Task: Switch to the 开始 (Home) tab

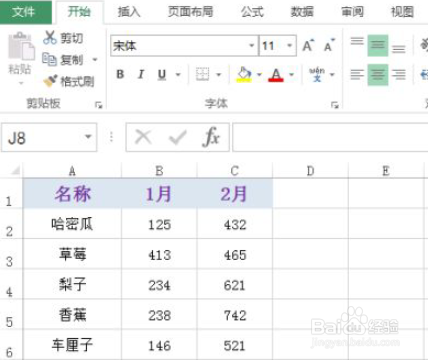Action: [x=79, y=12]
